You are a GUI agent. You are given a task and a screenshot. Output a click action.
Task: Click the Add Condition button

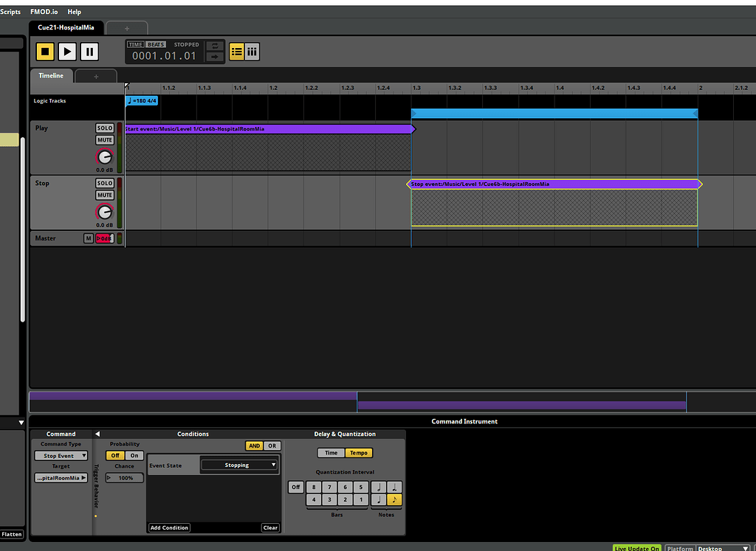click(x=169, y=527)
